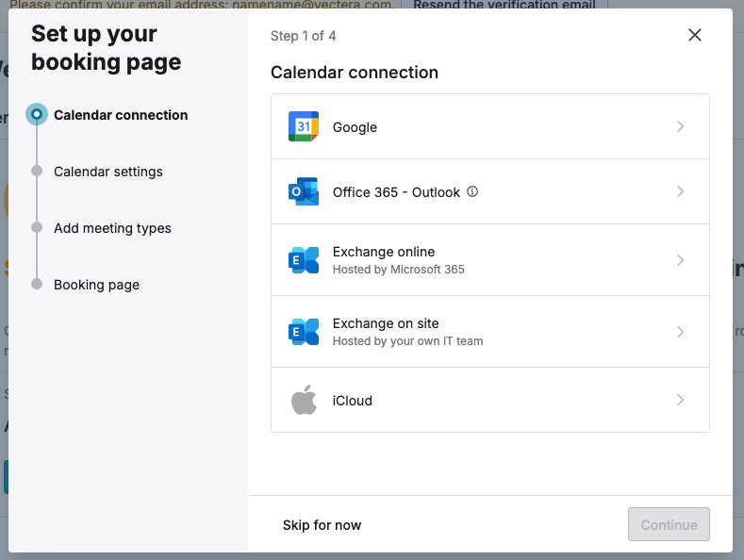Expand the iCloud row chevron

(681, 400)
